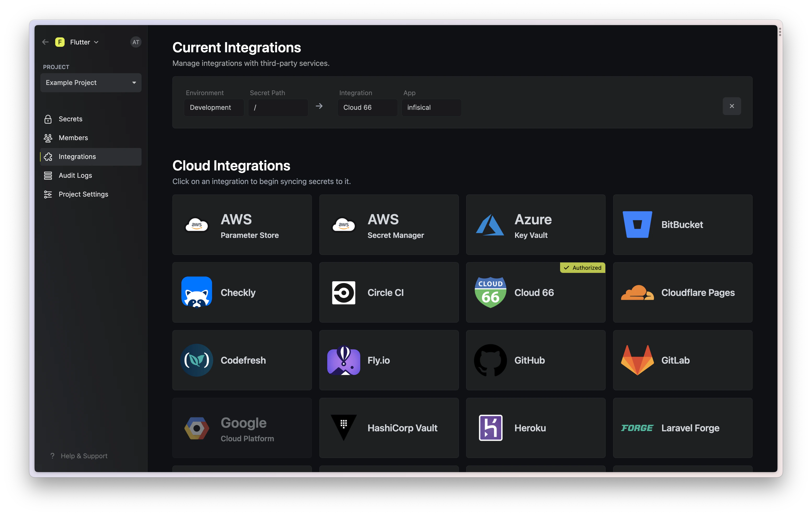Open Project Settings

tap(91, 194)
